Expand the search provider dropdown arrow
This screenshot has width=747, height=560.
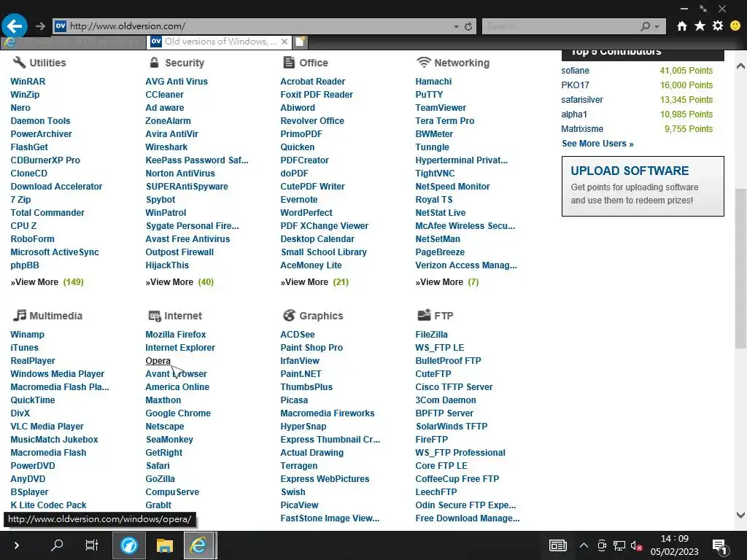(657, 27)
